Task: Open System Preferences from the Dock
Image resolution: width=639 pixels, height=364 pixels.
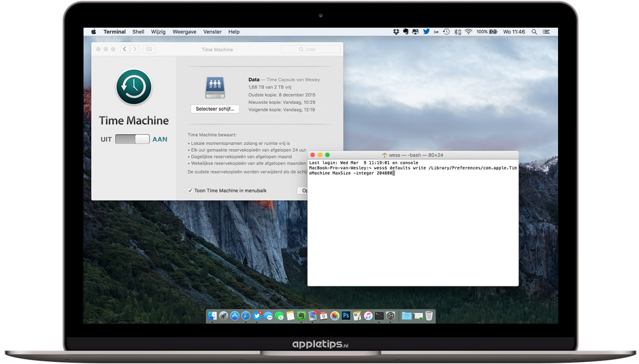Action: pyautogui.click(x=390, y=316)
